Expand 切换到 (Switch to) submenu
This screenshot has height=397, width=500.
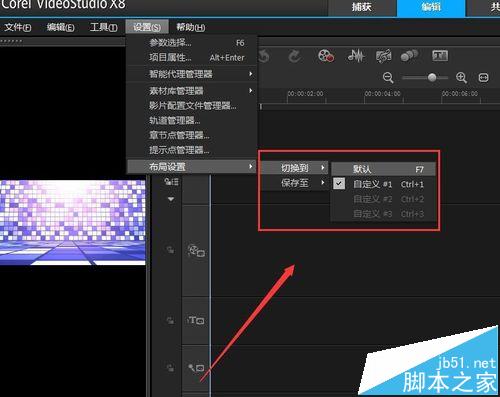pos(295,168)
